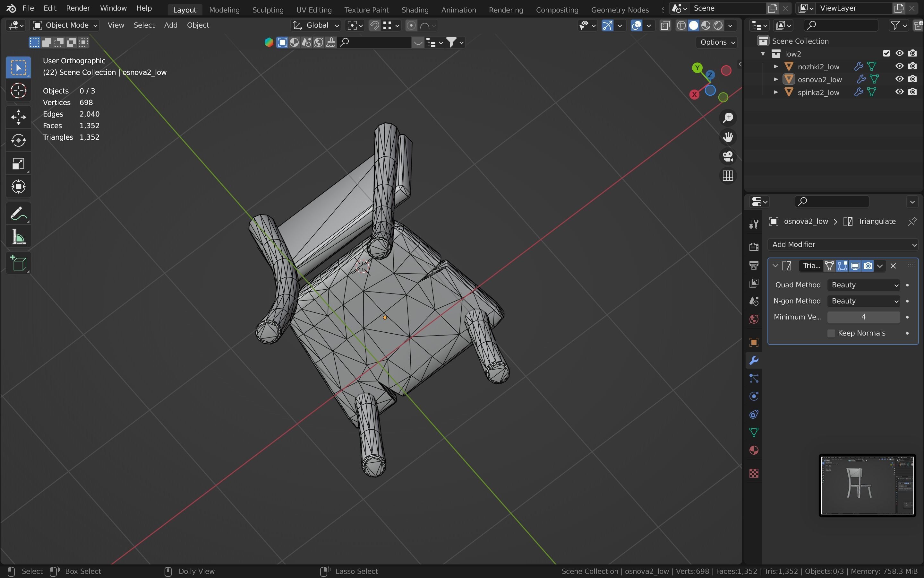Open the Render properties tab

(x=754, y=247)
